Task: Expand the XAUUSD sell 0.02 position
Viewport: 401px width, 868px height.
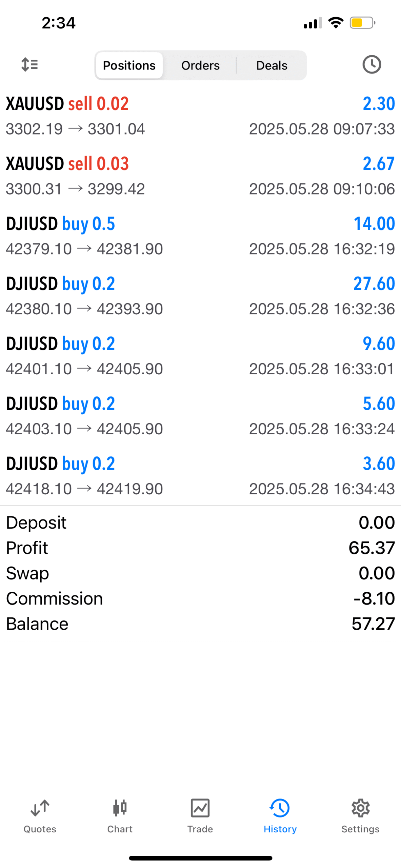Action: click(x=200, y=116)
